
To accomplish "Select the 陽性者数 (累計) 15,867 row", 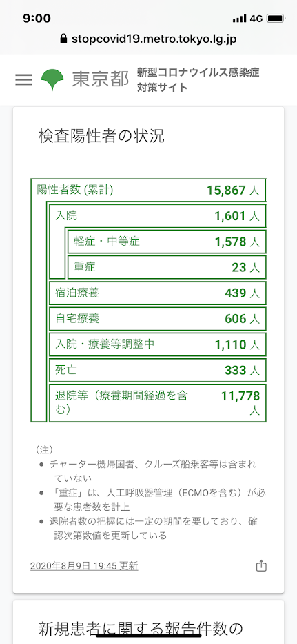I will point(149,190).
